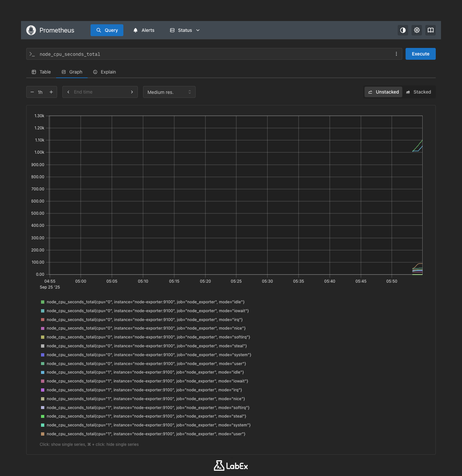The width and height of the screenshot is (462, 476).
Task: Open the Status dropdown menu
Action: click(x=184, y=30)
